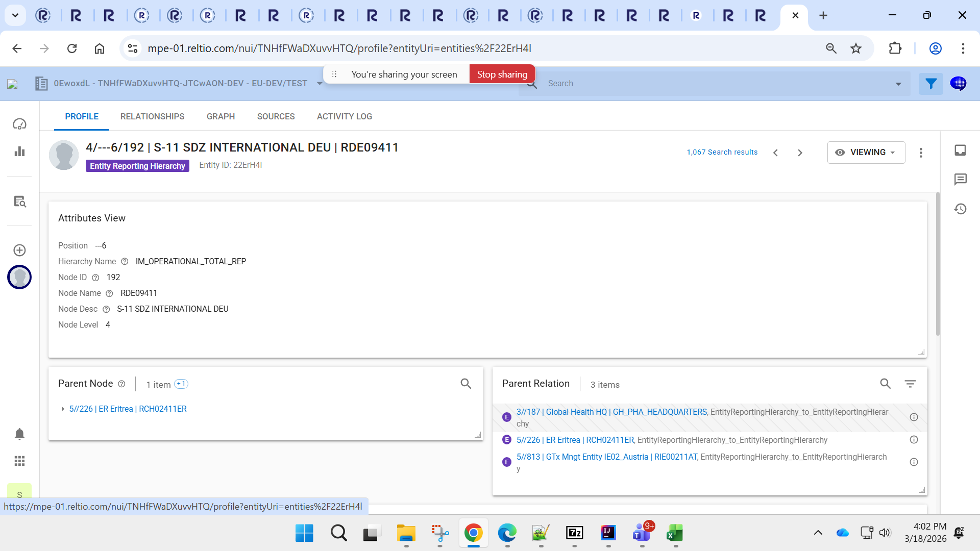
Task: Open the filter icon in Parent Relation panel
Action: tap(910, 384)
